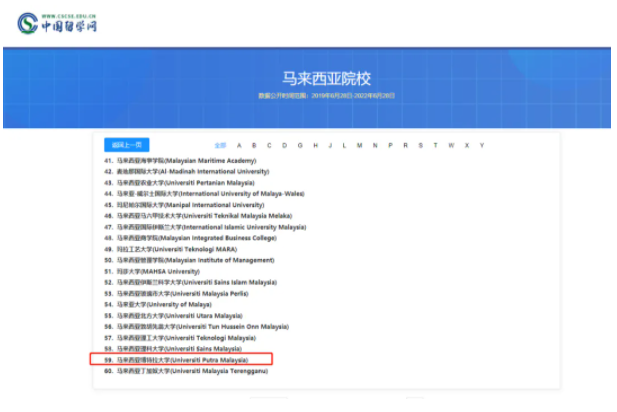The image size is (617, 412).
Task: Open International Islamic University Malaysia entry
Action: click(x=205, y=227)
